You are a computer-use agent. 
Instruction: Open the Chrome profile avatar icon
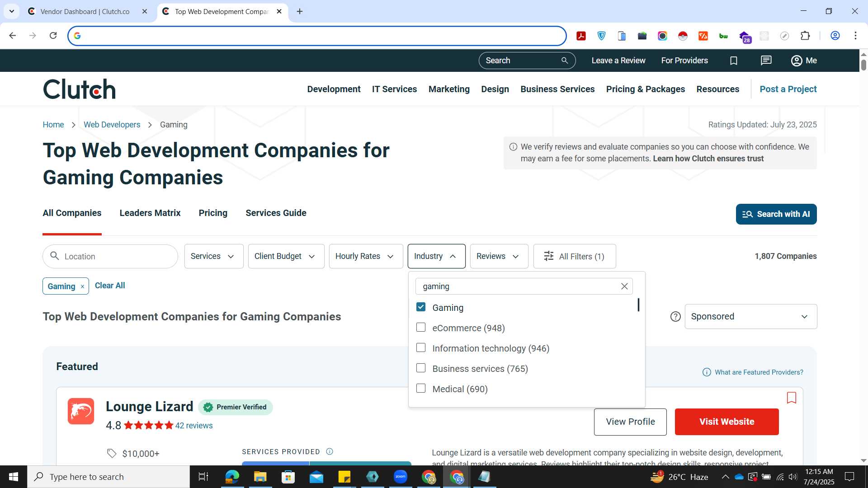coord(835,36)
